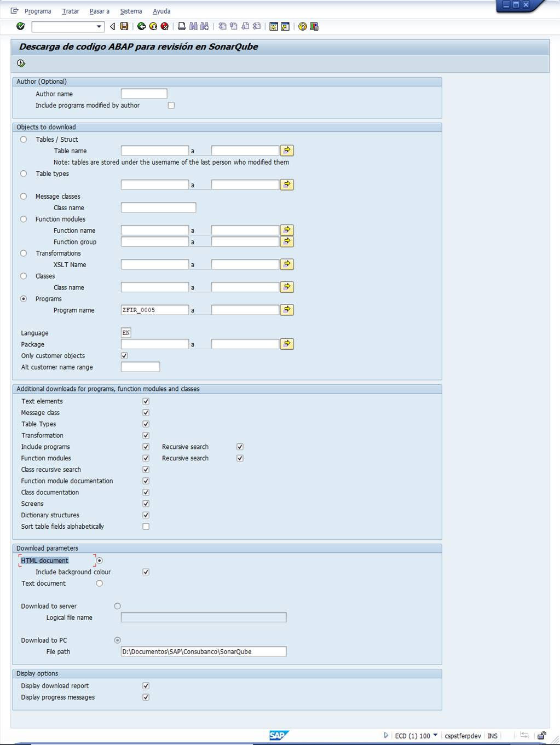This screenshot has width=560, height=745.
Task: Click multiple selection arrow for Function name
Action: (287, 230)
